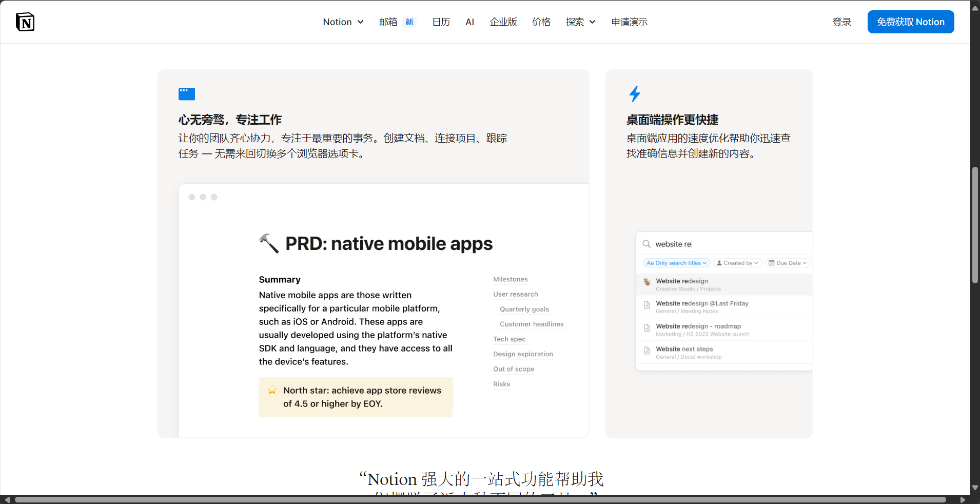Select Website redesign @Last Friday result

724,307
